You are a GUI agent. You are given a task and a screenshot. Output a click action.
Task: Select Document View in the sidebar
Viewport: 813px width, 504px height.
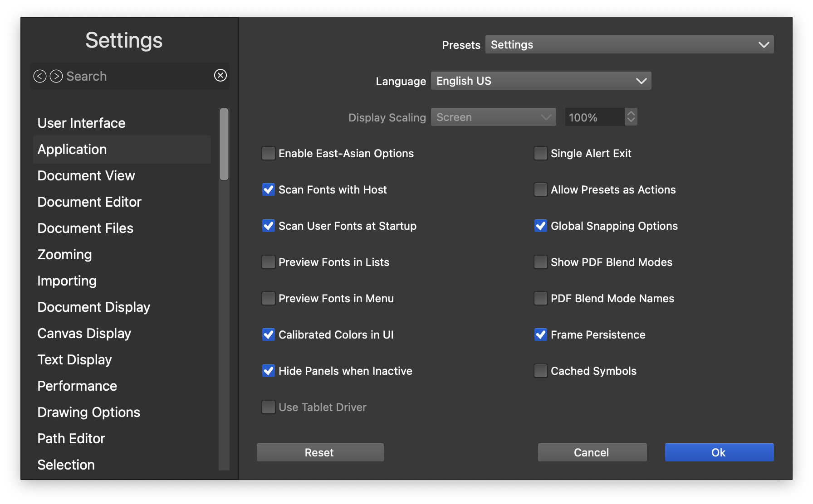(x=86, y=176)
